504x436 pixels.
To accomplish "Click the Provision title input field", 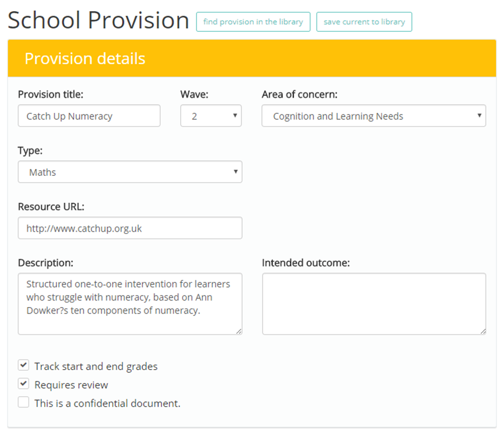I will click(89, 116).
